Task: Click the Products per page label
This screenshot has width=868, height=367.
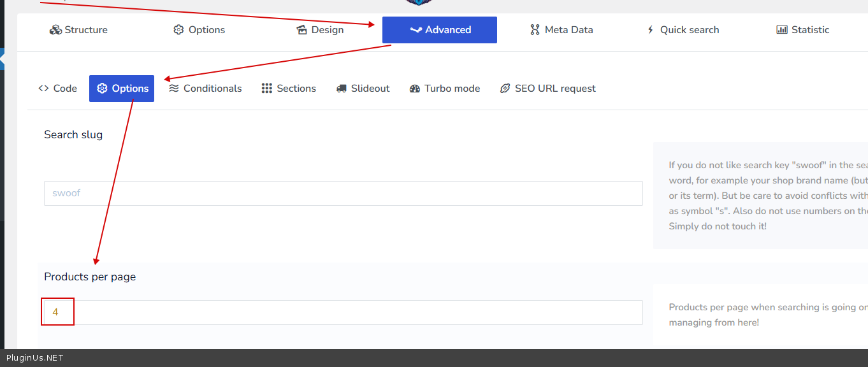Action: tap(90, 277)
